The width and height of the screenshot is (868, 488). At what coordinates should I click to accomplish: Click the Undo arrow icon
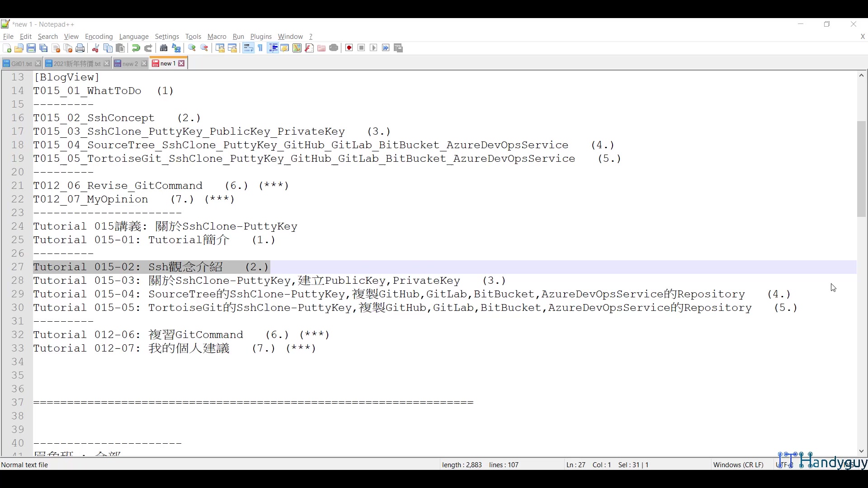[x=136, y=48]
